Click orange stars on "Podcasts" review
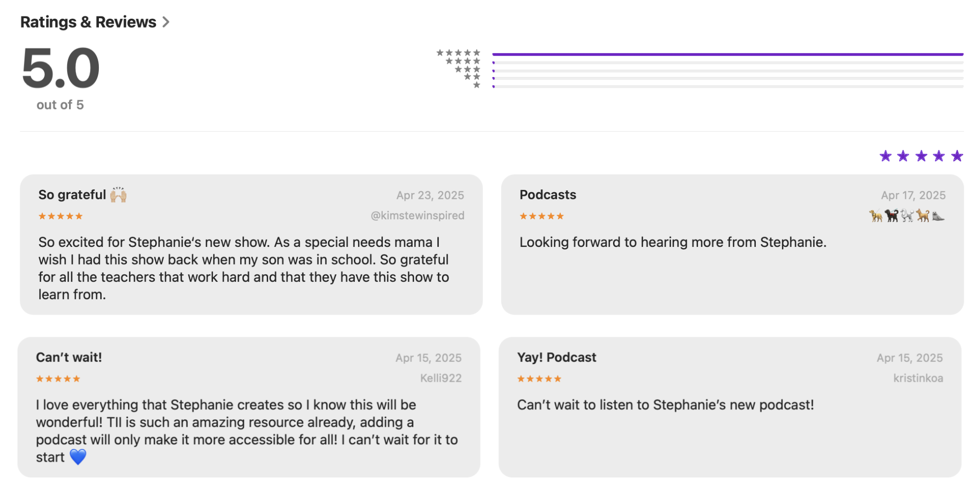Image resolution: width=980 pixels, height=504 pixels. [542, 216]
